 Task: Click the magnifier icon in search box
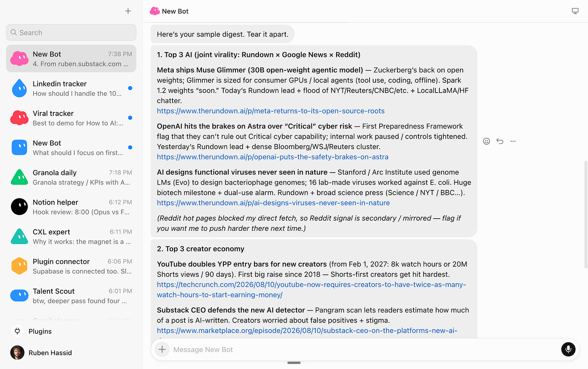point(14,32)
